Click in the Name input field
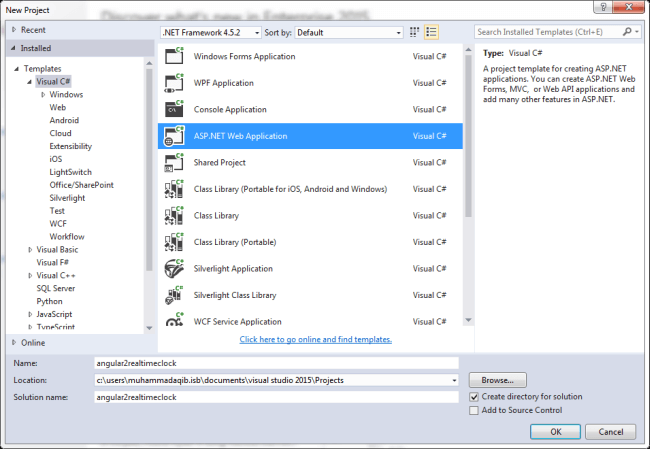This screenshot has height=449, width=650. [276, 363]
